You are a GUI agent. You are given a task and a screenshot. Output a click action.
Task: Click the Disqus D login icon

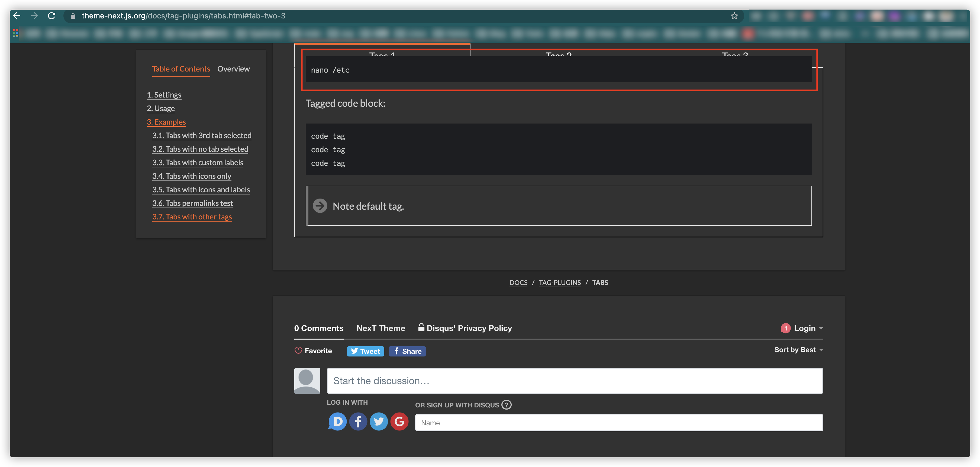click(x=337, y=421)
